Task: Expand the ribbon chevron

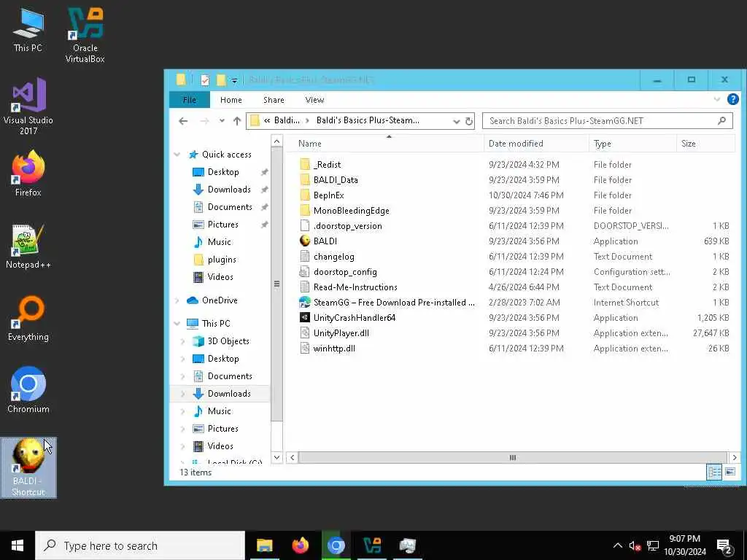Action: [716, 99]
